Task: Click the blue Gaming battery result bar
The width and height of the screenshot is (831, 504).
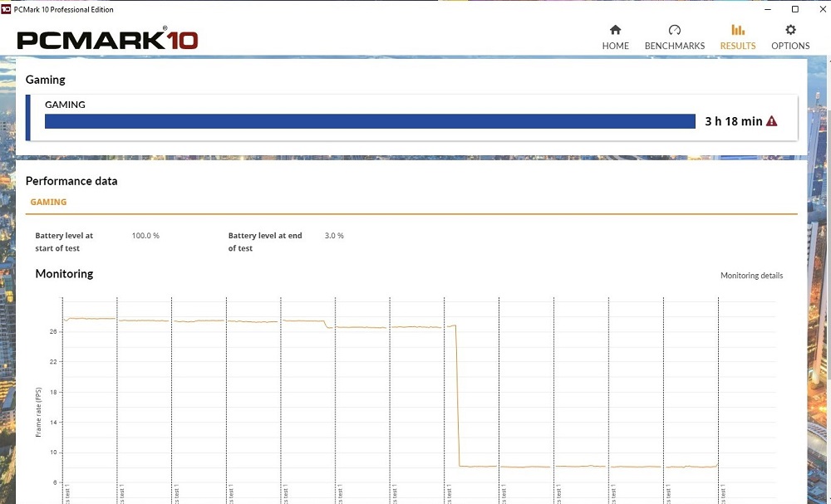Action: 370,121
